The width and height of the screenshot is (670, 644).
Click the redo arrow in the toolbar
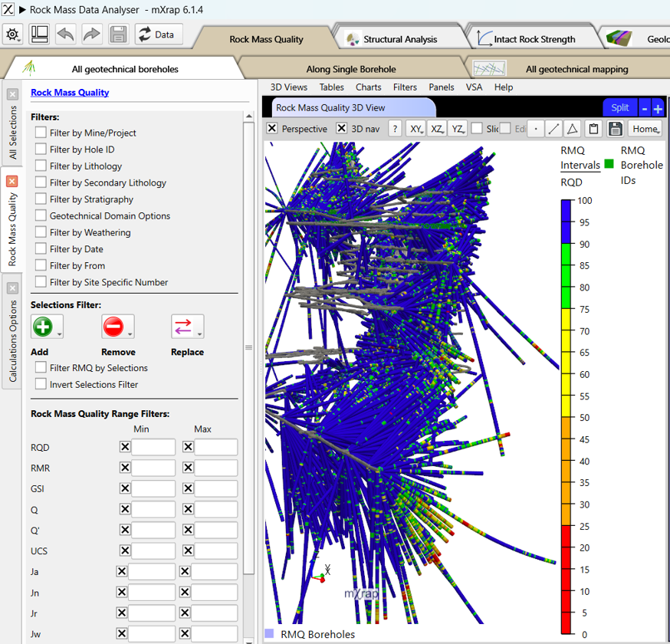point(91,34)
